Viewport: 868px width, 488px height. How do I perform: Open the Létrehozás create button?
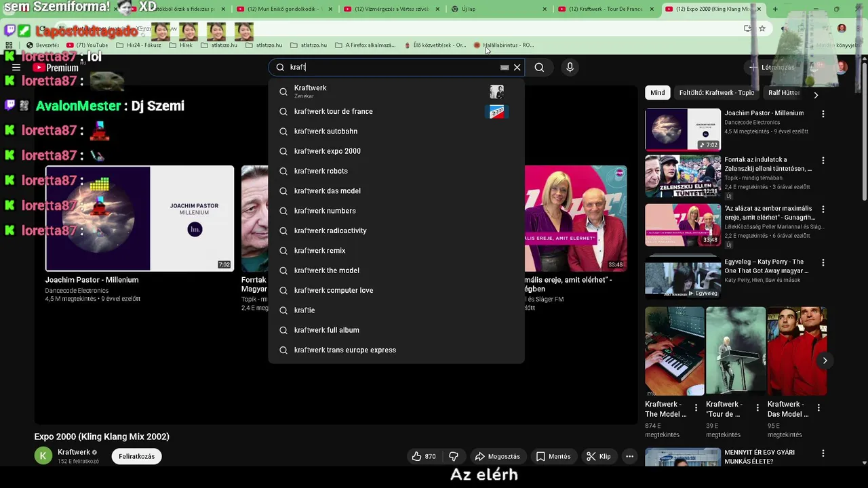[x=772, y=68]
